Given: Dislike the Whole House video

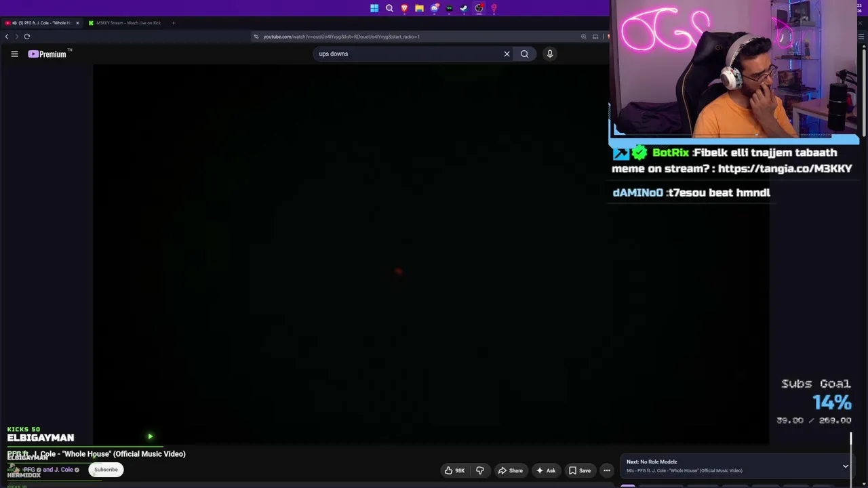Looking at the screenshot, I should (480, 470).
